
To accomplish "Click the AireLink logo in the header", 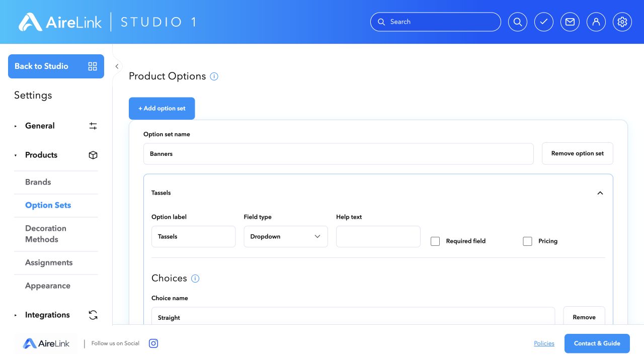I will 60,22.
